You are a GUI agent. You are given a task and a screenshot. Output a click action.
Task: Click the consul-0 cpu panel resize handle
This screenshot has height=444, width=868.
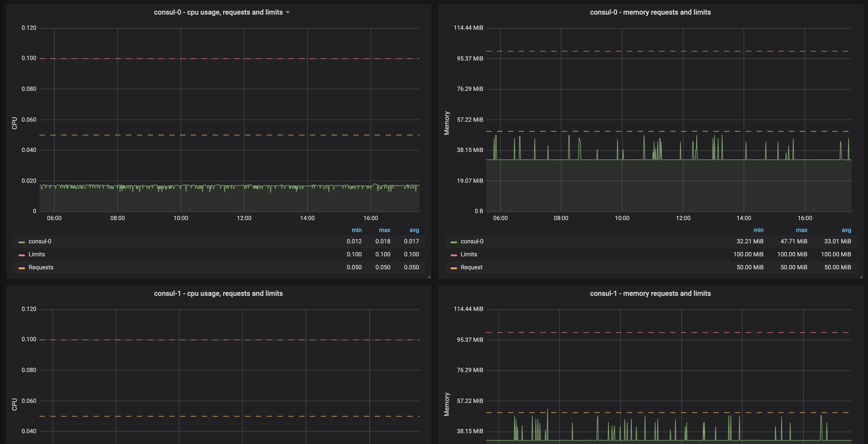429,277
